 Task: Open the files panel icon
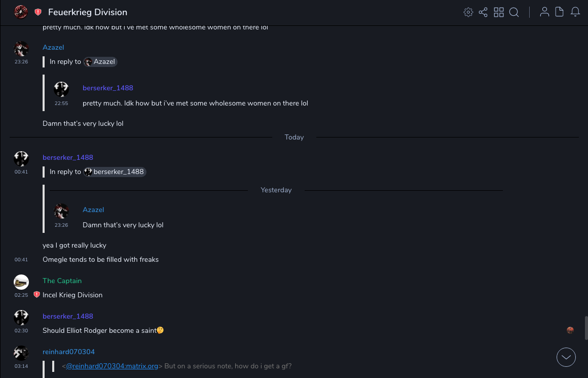point(560,12)
